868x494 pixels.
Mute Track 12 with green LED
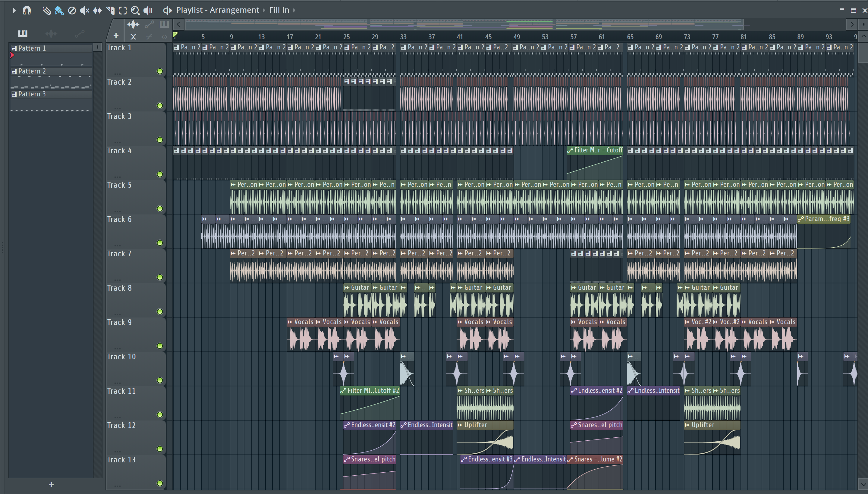click(160, 449)
